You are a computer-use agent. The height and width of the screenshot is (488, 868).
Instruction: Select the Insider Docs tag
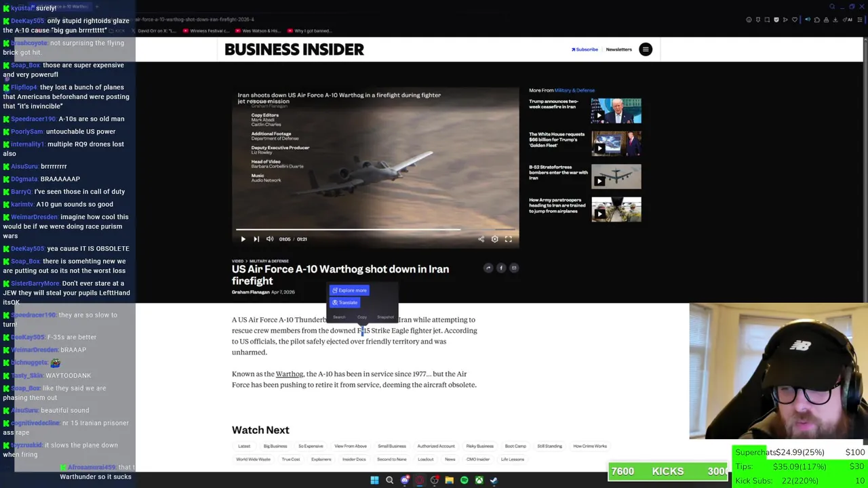click(354, 460)
